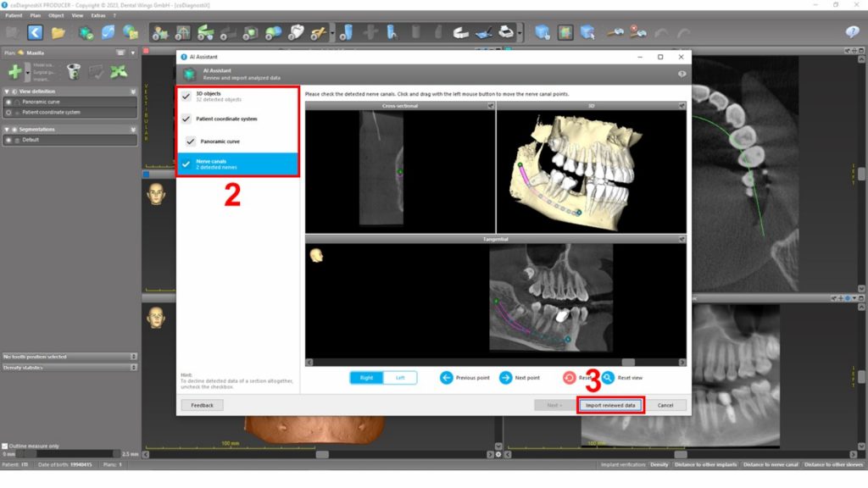Click the colored segmentation toolbar icon
The image size is (868, 488).
tap(565, 33)
